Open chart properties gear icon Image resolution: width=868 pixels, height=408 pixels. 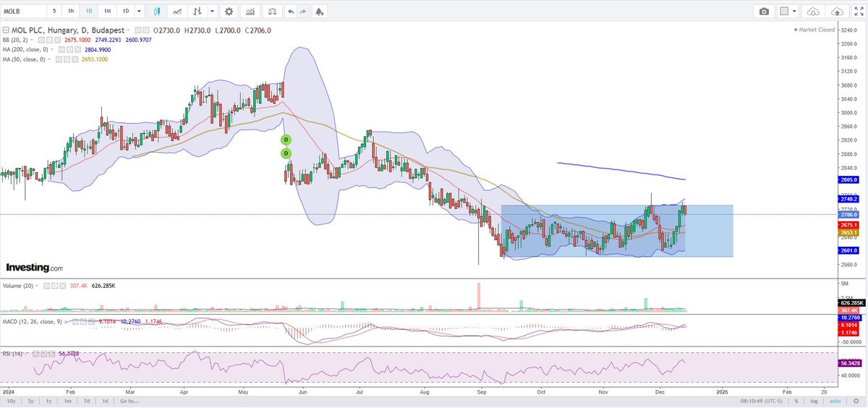click(x=229, y=12)
